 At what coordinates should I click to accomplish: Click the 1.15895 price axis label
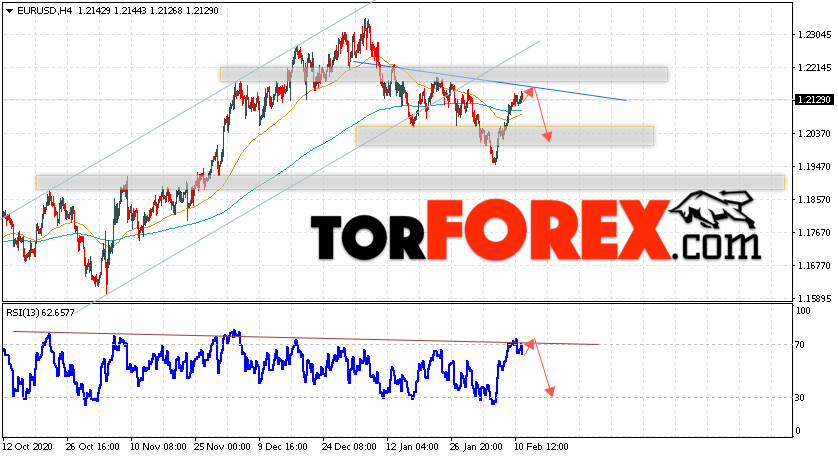(814, 298)
